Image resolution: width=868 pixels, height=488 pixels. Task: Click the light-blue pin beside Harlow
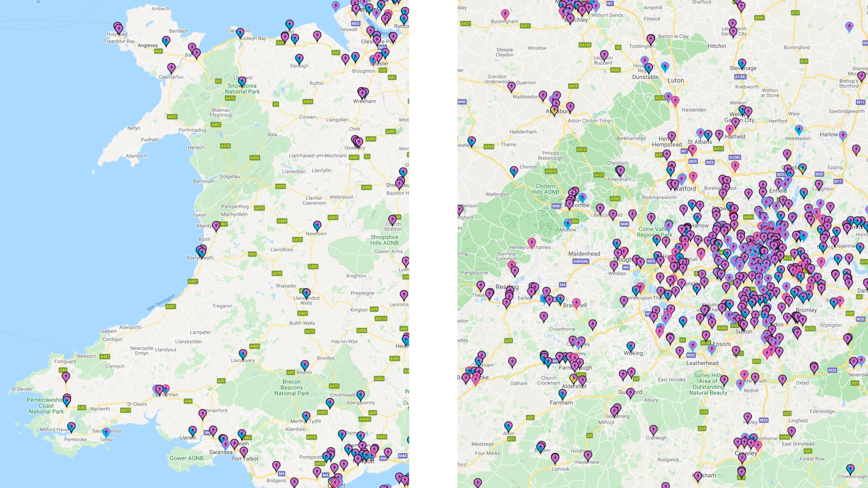[842, 136]
